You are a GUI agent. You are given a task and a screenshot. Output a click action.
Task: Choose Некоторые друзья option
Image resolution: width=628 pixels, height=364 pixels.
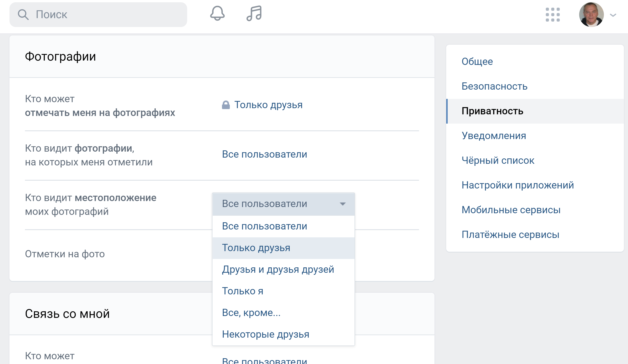283,334
